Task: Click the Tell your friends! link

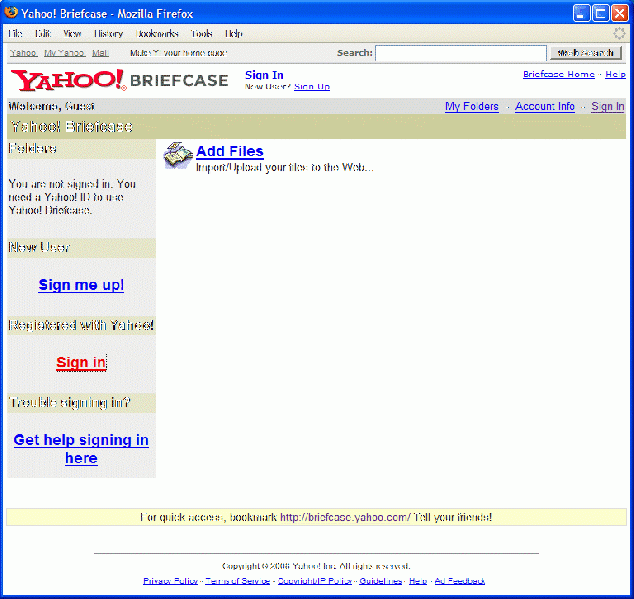Action: [453, 517]
